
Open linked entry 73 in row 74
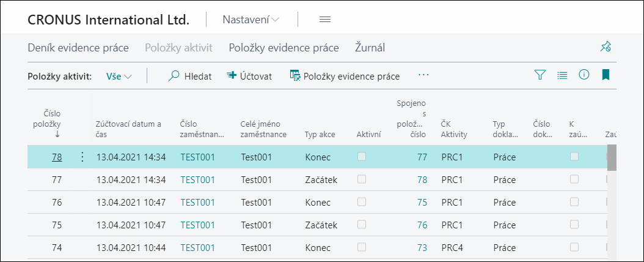click(422, 247)
